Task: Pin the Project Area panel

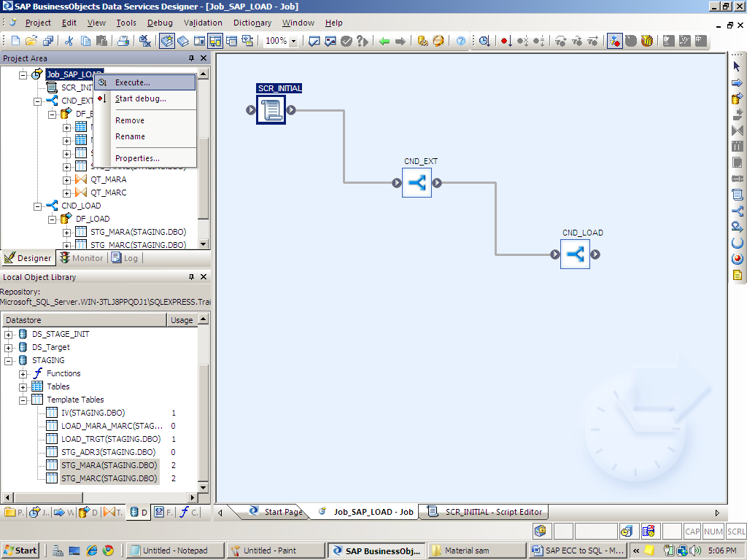Action: click(x=192, y=58)
